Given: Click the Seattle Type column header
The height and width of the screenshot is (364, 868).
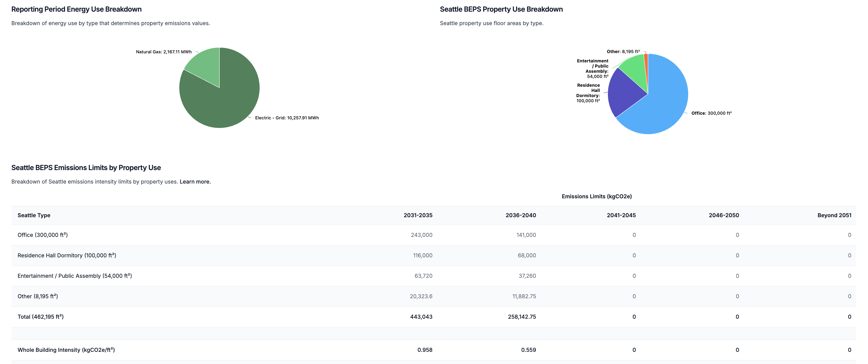Looking at the screenshot, I should click(34, 215).
